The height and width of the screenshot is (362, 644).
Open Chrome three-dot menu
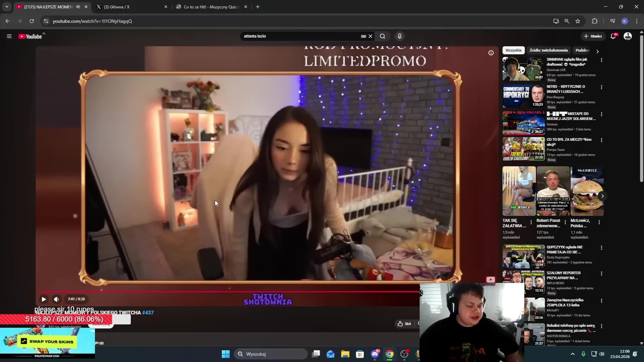click(637, 21)
